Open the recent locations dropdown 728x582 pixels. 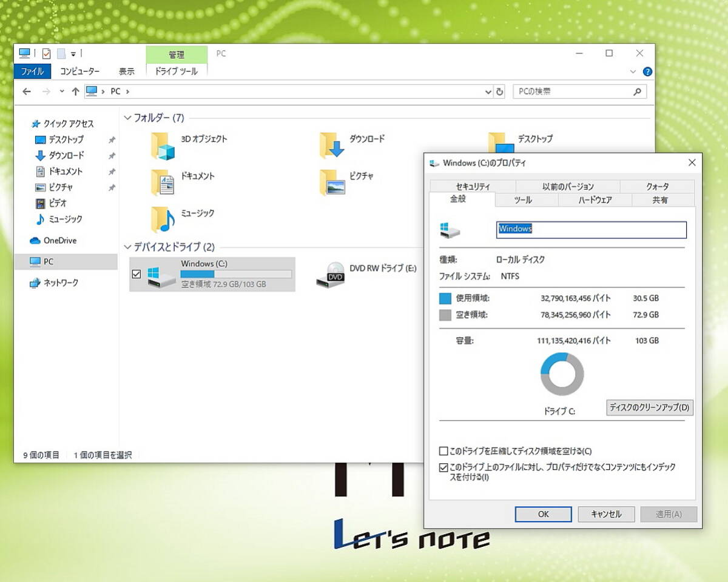tap(61, 92)
